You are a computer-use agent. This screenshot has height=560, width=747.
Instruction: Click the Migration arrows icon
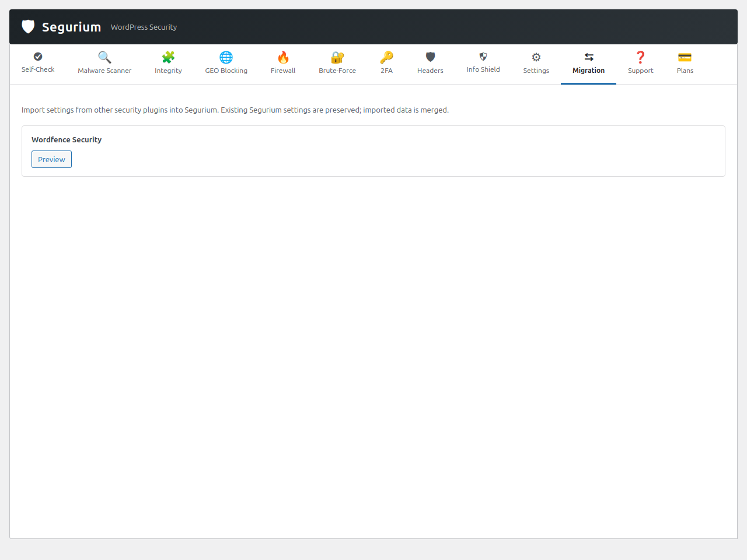pos(589,57)
